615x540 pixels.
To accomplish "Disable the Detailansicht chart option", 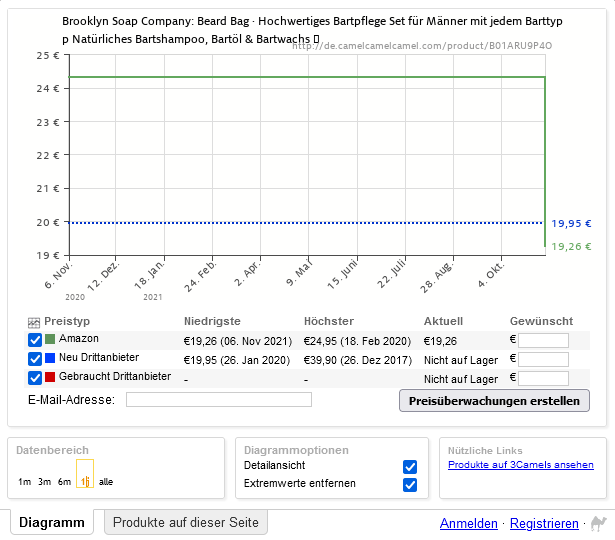I will (x=409, y=467).
